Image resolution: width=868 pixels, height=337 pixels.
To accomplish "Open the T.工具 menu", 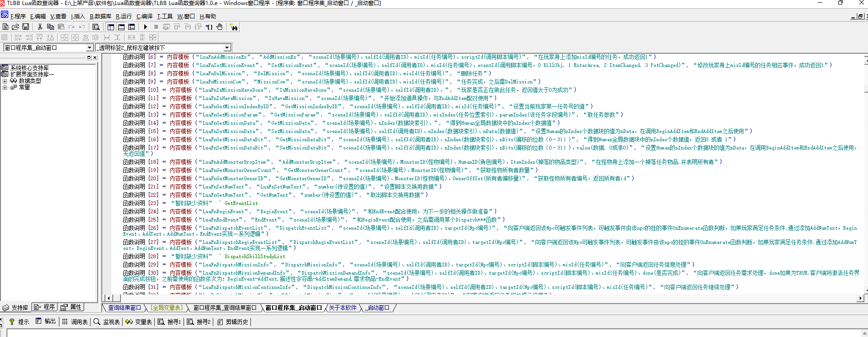I will coord(164,16).
